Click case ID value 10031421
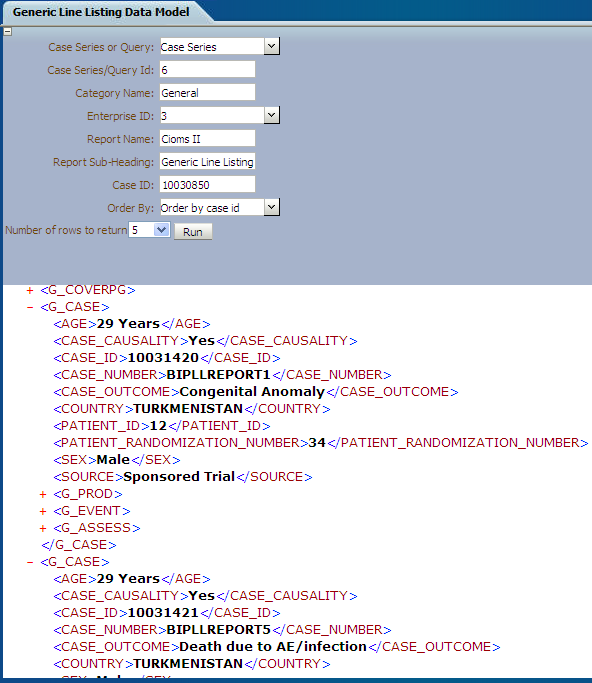592x683 pixels. click(x=163, y=612)
